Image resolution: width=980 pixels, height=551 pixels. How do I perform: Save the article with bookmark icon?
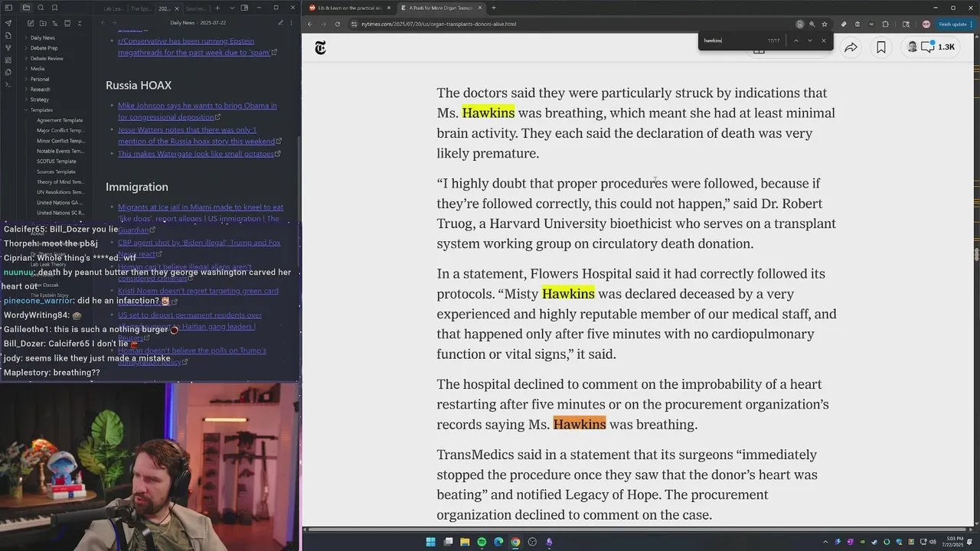881,47
